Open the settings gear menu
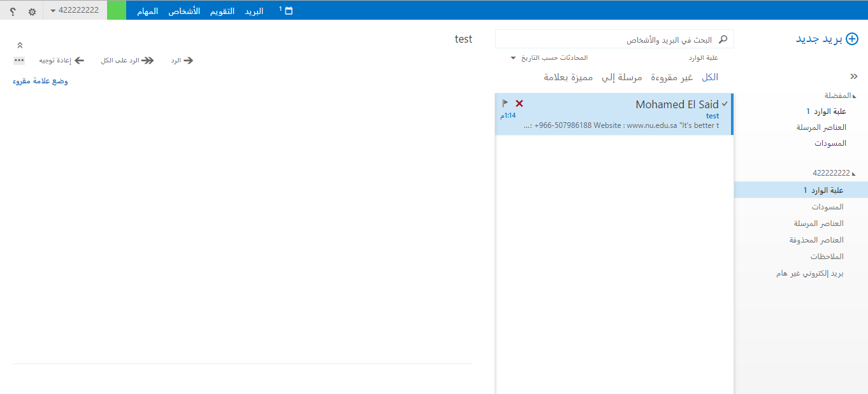 (x=32, y=11)
